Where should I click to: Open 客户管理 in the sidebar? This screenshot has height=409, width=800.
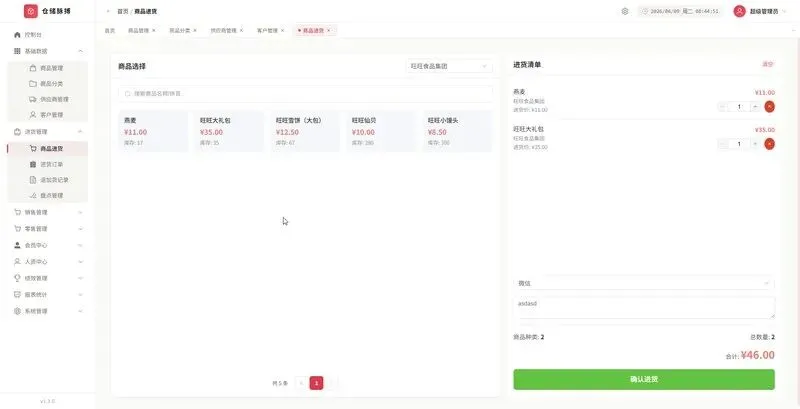click(x=47, y=115)
